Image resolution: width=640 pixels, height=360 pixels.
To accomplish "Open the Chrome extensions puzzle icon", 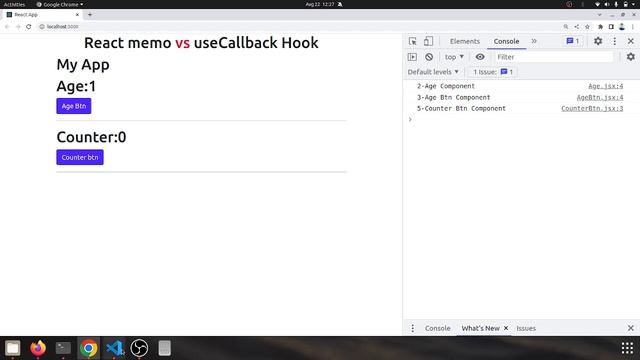I will pos(600,27).
